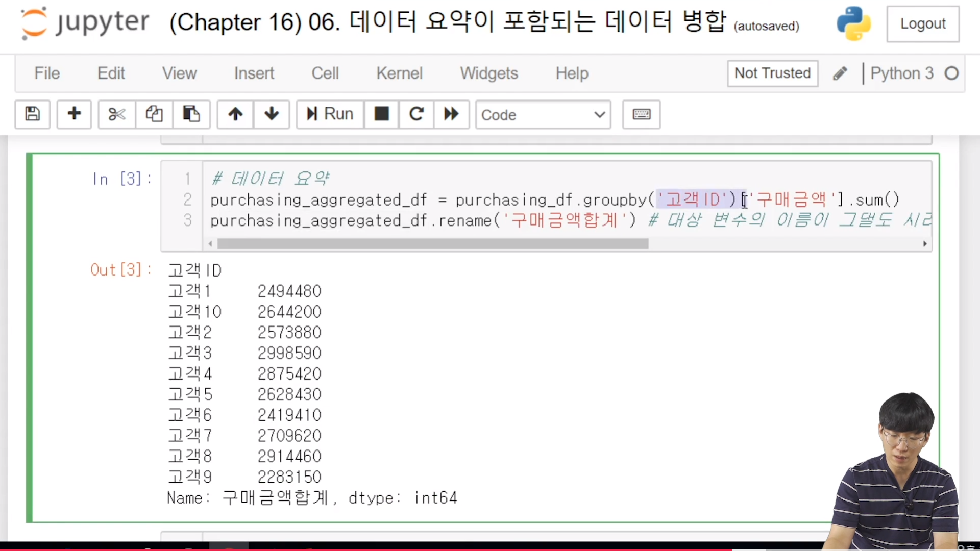Open the command palette keyboard icon
The height and width of the screenshot is (551, 980).
(641, 114)
